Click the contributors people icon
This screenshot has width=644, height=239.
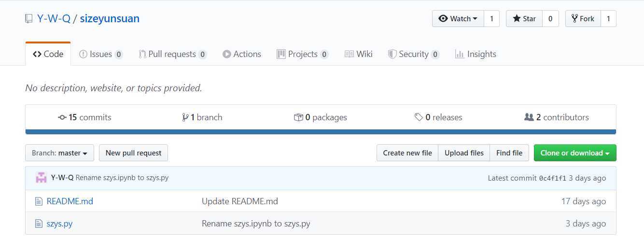529,117
